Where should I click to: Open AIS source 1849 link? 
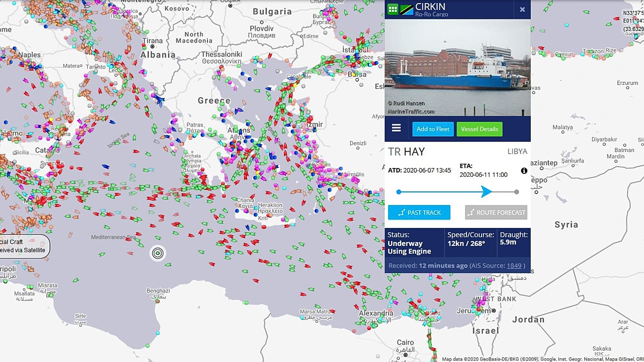514,266
